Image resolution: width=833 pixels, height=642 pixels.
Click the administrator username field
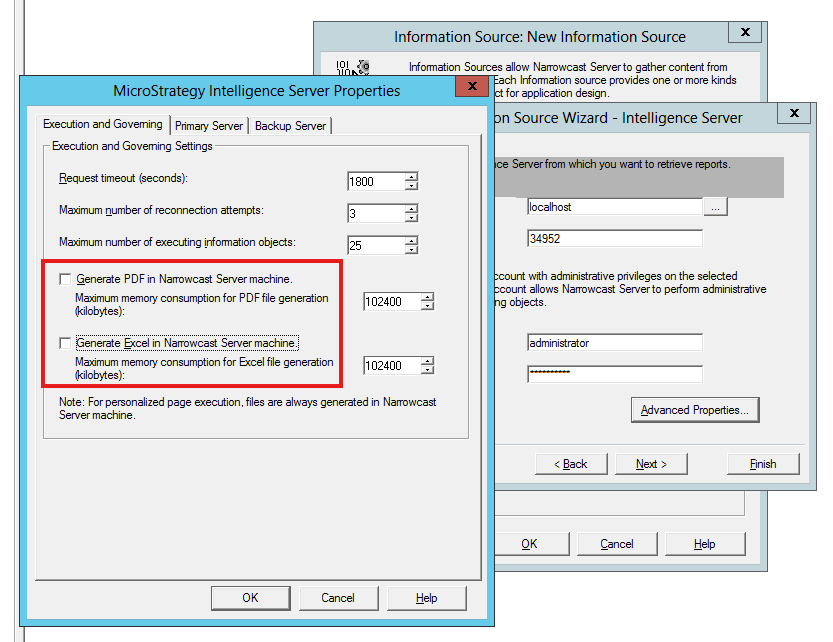tap(615, 343)
